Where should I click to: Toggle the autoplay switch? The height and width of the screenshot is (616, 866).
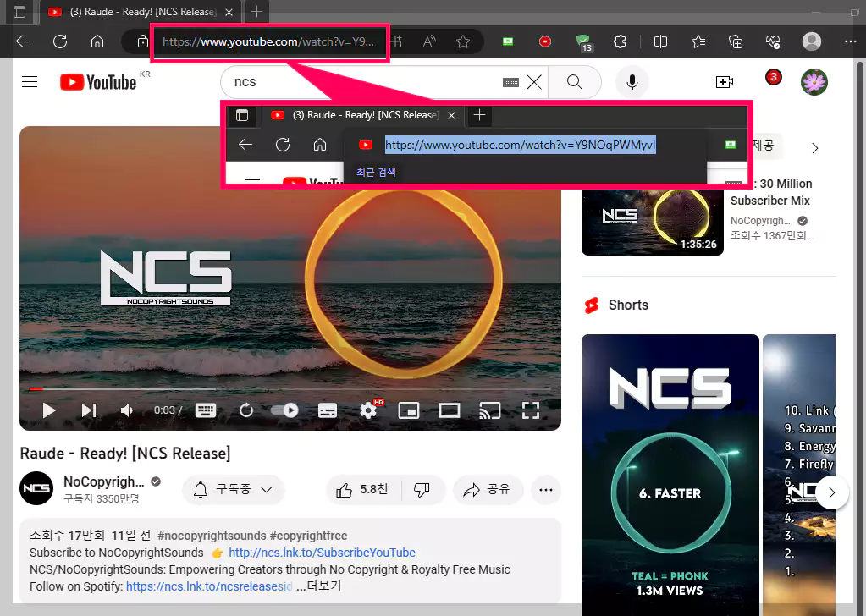[x=284, y=410]
